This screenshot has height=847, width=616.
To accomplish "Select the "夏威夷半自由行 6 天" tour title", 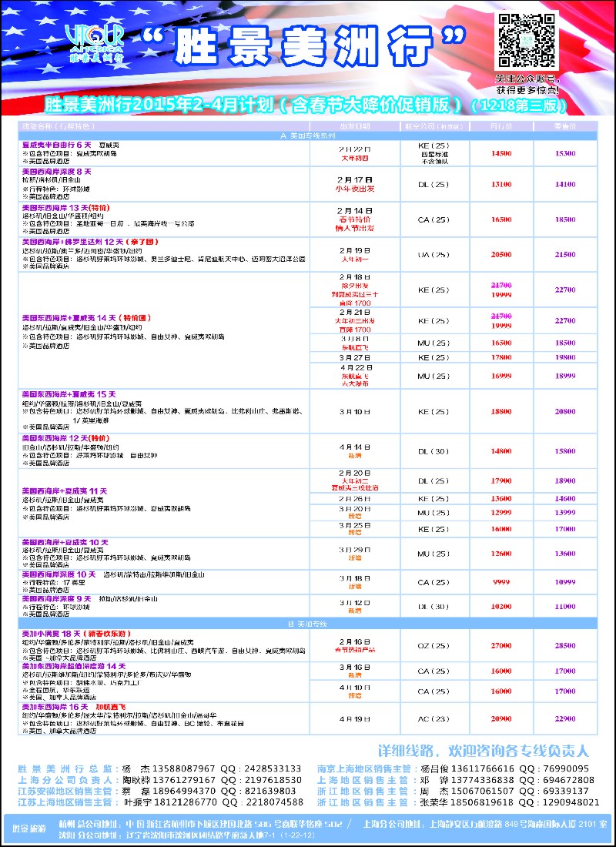I will (x=57, y=146).
